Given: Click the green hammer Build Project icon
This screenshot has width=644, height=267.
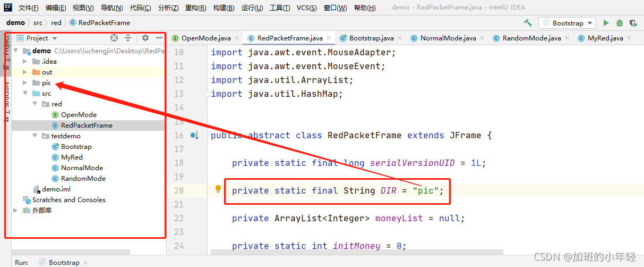Looking at the screenshot, I should tap(528, 23).
